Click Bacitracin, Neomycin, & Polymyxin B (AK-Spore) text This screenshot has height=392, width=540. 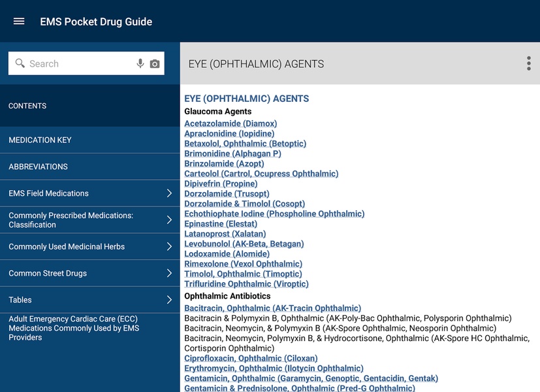tap(340, 328)
